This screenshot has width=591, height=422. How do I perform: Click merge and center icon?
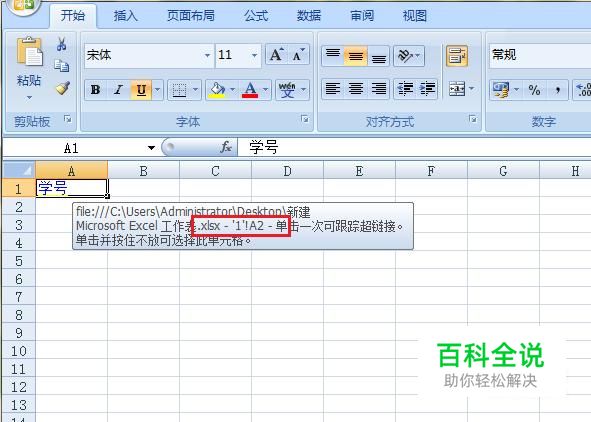coord(456,89)
